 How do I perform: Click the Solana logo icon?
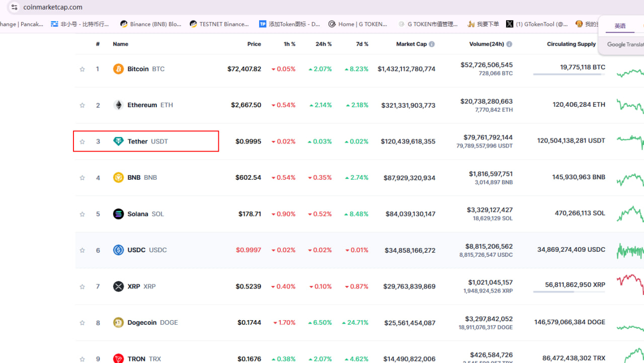(x=118, y=214)
